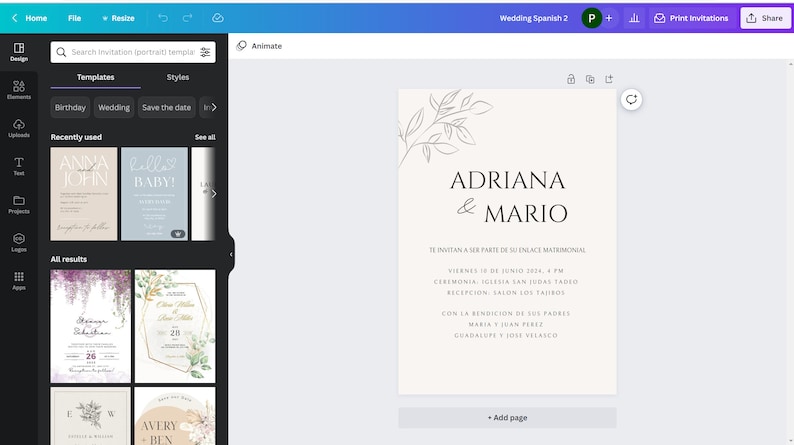Select the leaf branch illustration
Image resolution: width=794 pixels, height=445 pixels.
(x=445, y=127)
